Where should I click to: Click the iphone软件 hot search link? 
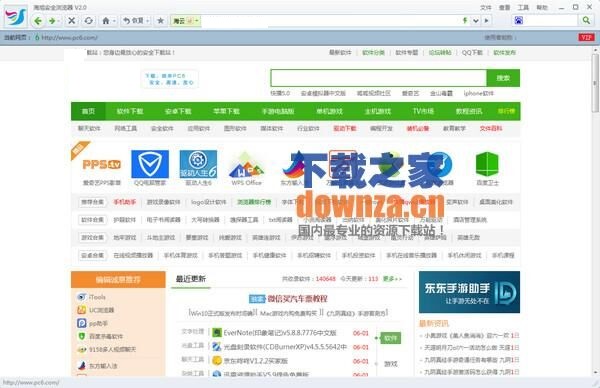tap(478, 93)
